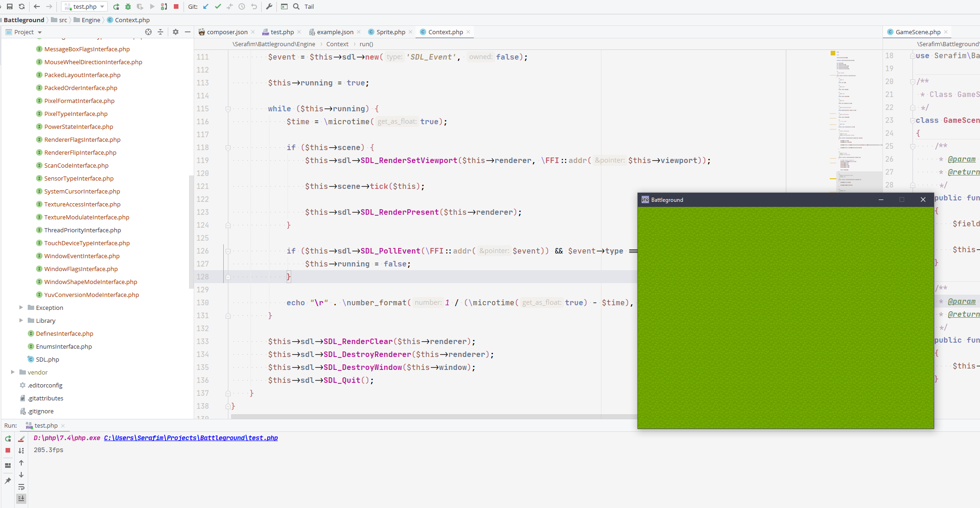Start debugging with the green bug icon

tap(128, 6)
